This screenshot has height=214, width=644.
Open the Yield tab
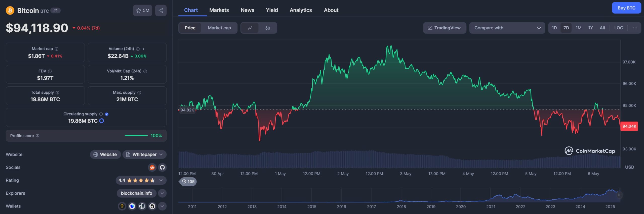(272, 10)
